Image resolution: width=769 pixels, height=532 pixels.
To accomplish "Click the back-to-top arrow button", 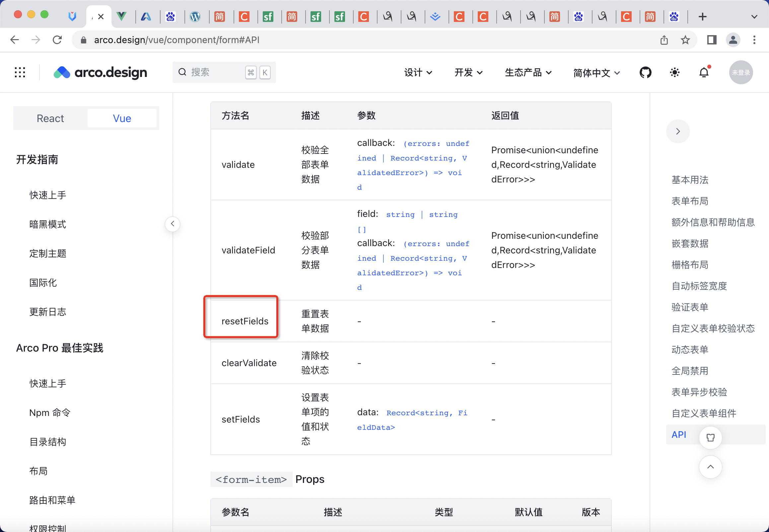I will click(x=710, y=467).
